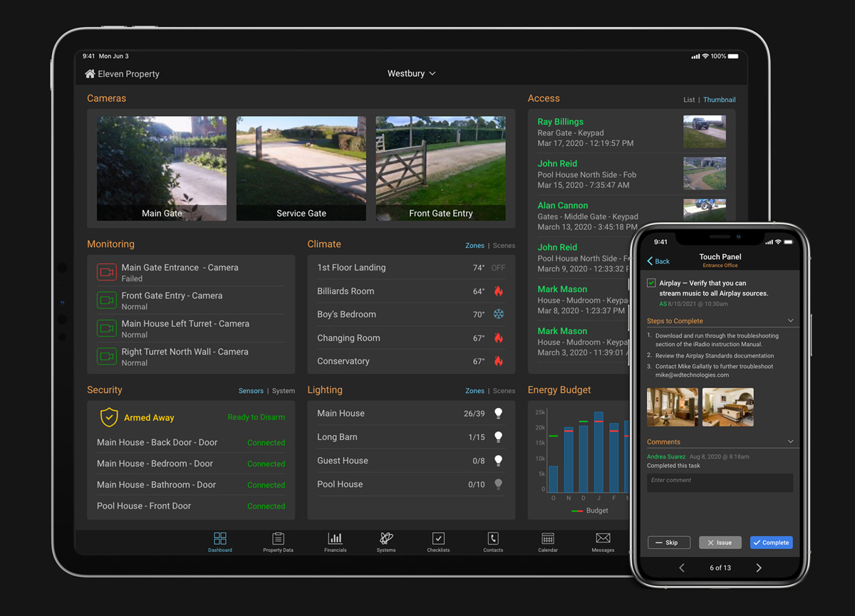Tap the blue Complete button on phone
The image size is (855, 616).
point(772,543)
